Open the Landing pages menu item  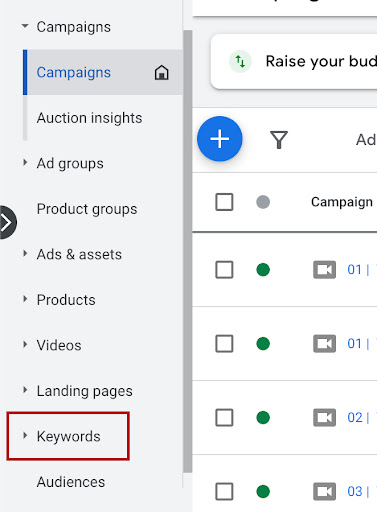(x=85, y=391)
